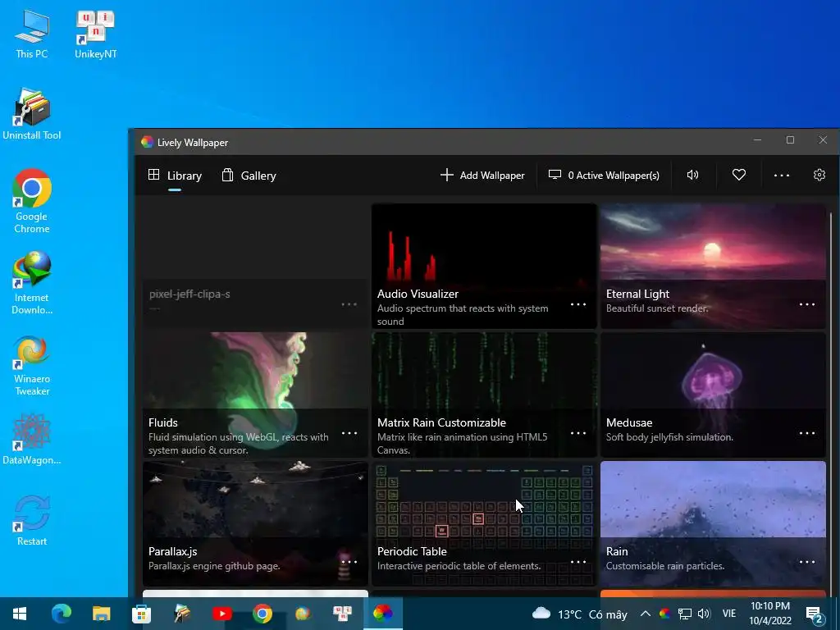Select DataWagon desktop shortcut
The width and height of the screenshot is (840, 630).
point(32,440)
